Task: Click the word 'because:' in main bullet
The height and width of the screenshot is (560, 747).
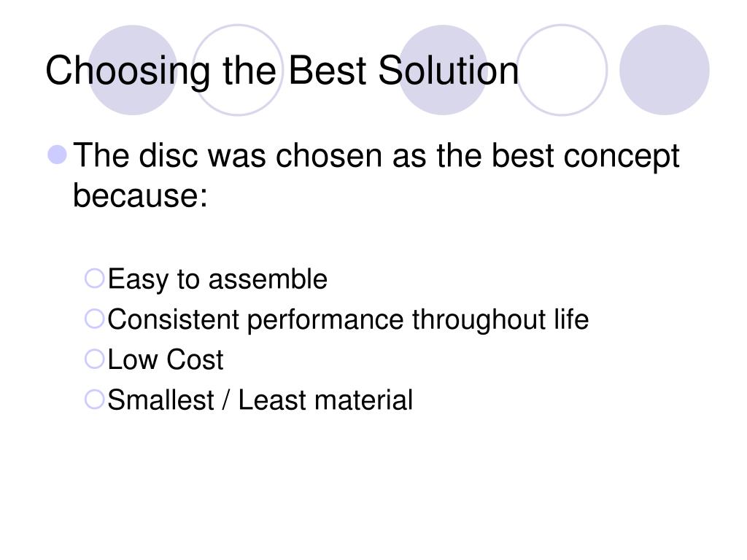Action: coord(141,195)
